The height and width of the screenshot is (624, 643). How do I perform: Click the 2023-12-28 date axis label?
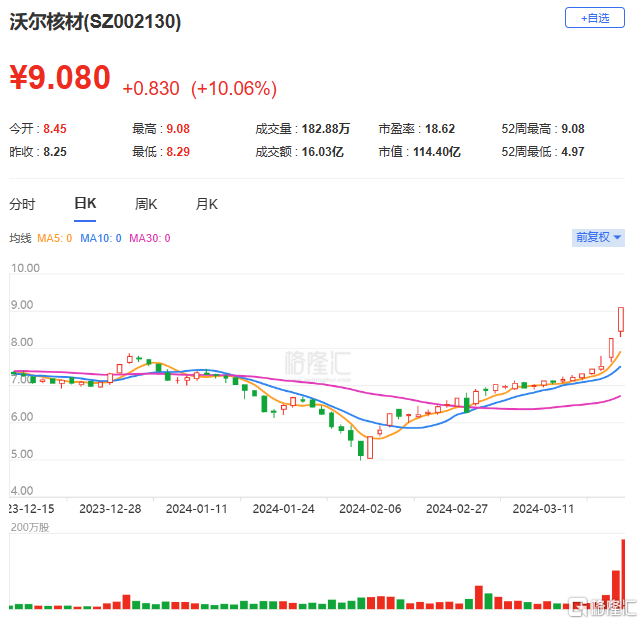click(x=110, y=509)
